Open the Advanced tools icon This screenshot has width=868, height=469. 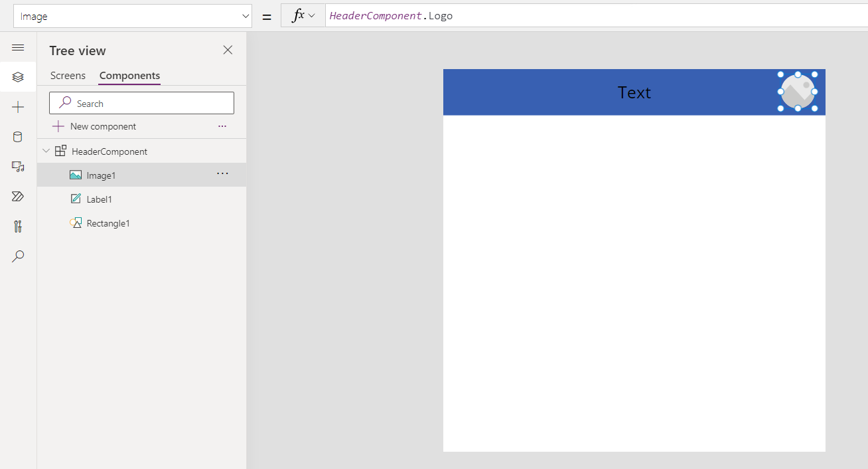click(x=18, y=227)
